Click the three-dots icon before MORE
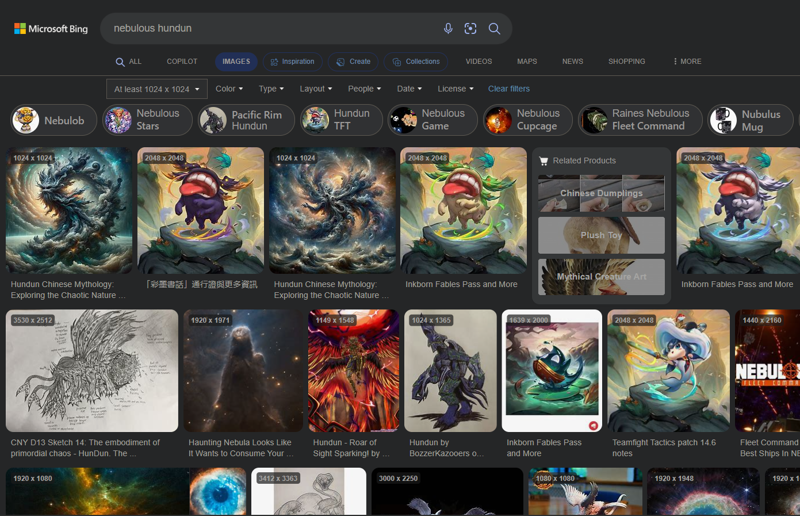Screen dimensions: 800x516 [675, 61]
